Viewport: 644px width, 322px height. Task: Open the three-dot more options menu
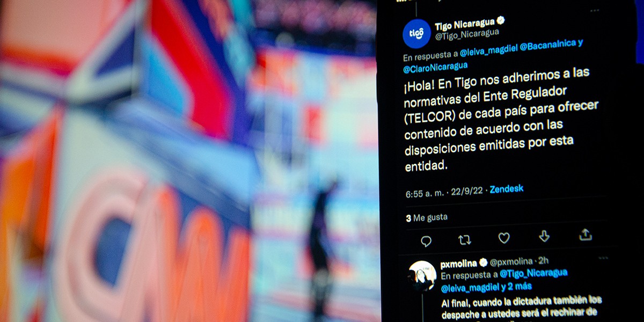point(595,11)
